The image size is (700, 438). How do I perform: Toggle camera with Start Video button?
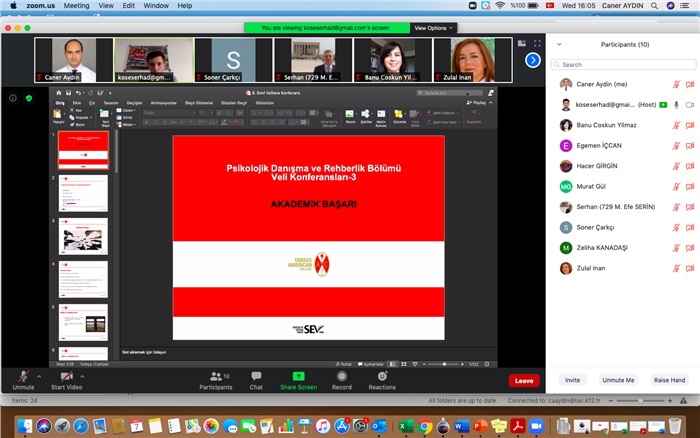click(x=67, y=380)
